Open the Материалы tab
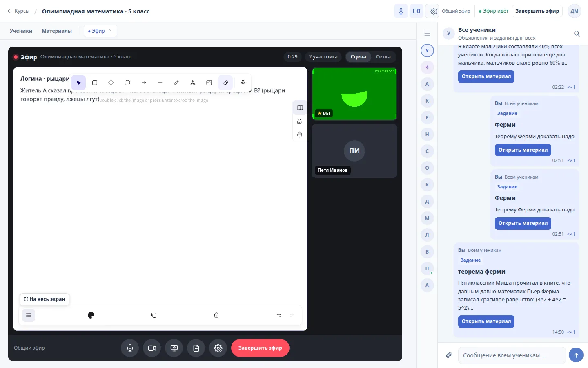 point(57,31)
